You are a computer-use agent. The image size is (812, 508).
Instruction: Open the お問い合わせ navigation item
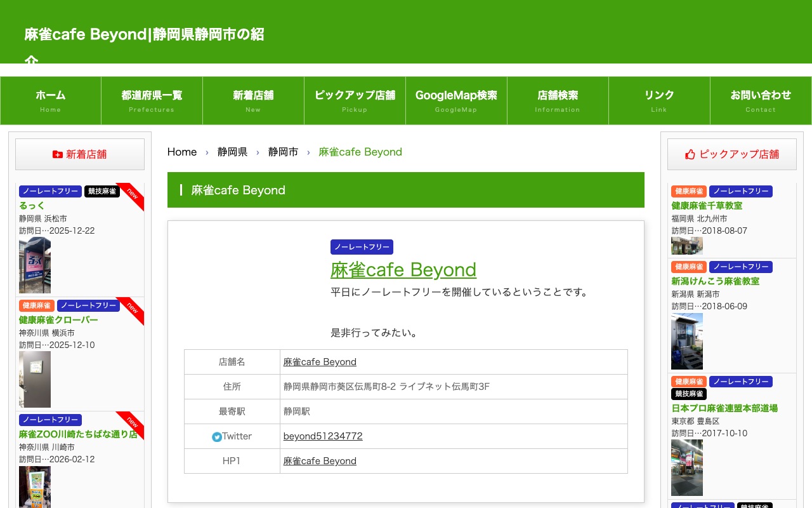(761, 100)
